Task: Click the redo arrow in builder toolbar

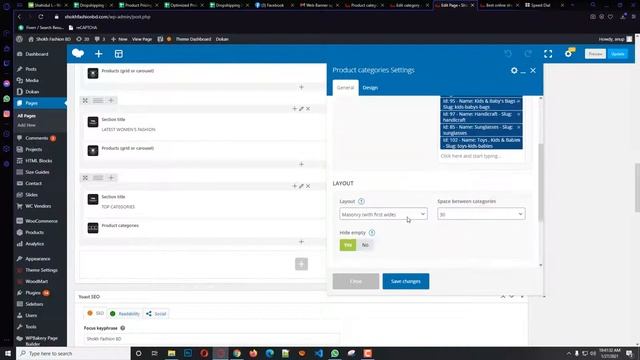Action: pyautogui.click(x=528, y=54)
